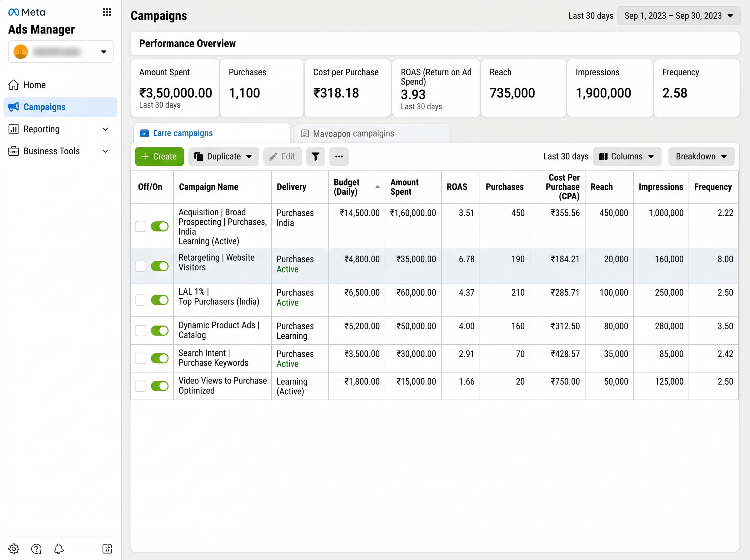Click CPA value ₹750.00
This screenshot has height=560, width=750.
565,382
